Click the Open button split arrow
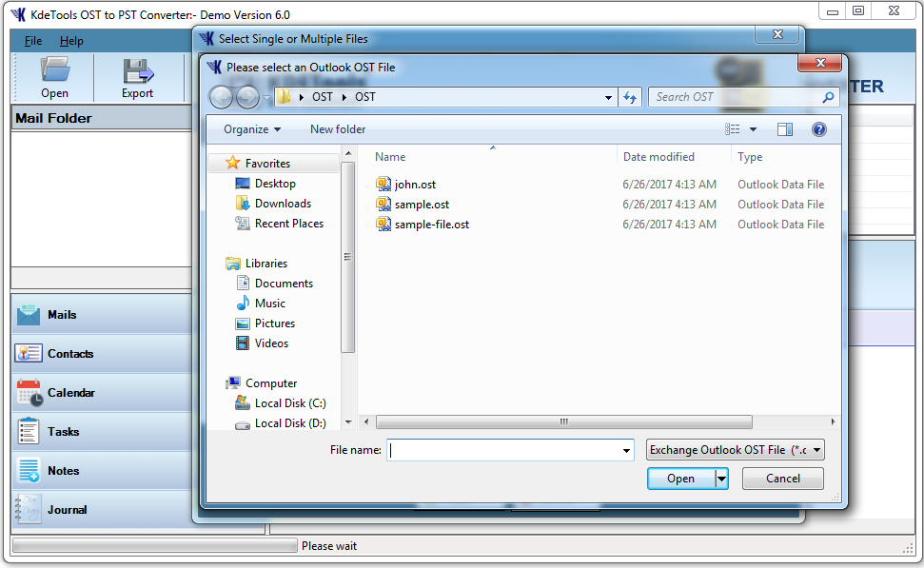Image resolution: width=924 pixels, height=568 pixels. (x=722, y=479)
